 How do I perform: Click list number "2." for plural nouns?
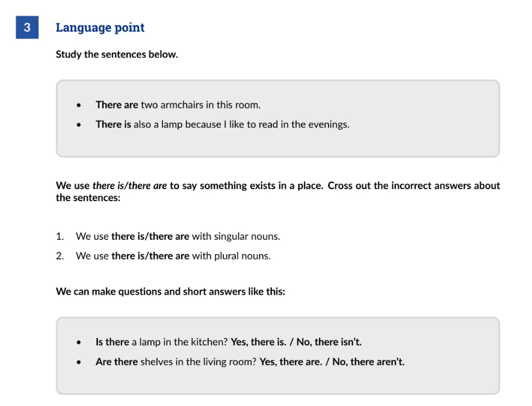pos(60,256)
